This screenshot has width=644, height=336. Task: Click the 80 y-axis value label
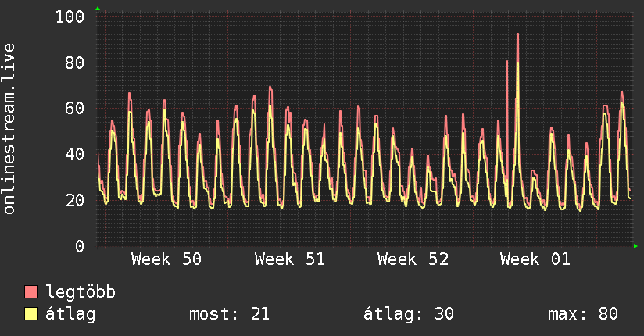click(74, 63)
